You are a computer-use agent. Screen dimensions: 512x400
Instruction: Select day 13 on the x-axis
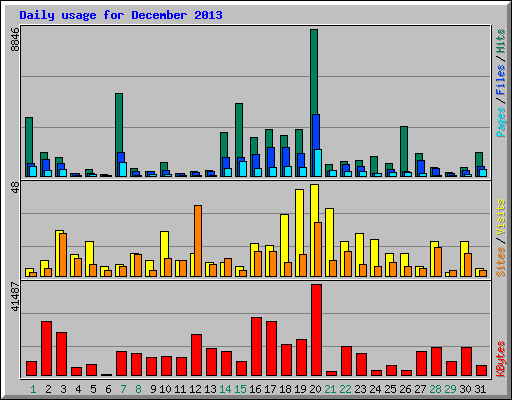(210, 389)
